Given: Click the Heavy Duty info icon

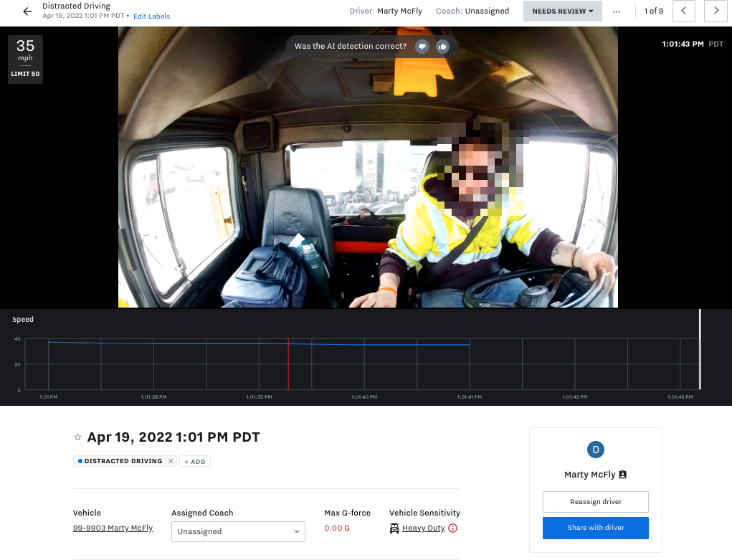Looking at the screenshot, I should click(453, 528).
